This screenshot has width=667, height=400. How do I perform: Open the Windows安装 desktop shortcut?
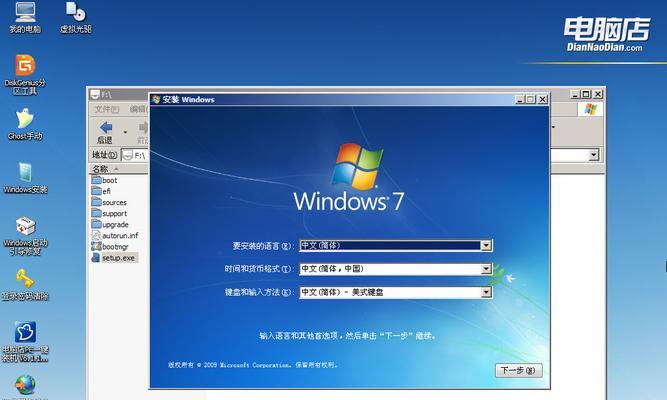tap(24, 172)
